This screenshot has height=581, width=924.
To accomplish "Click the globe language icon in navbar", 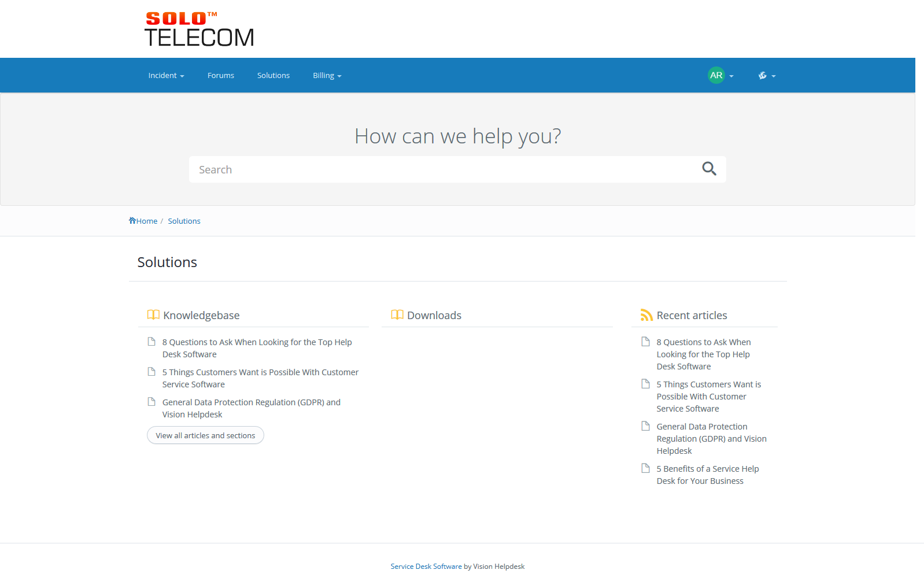I will tap(762, 76).
